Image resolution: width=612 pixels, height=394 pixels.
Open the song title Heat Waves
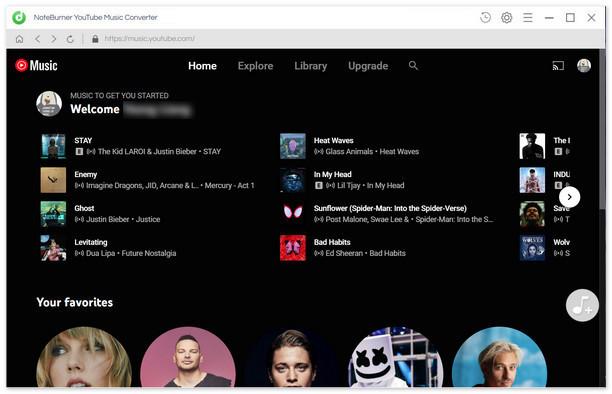[333, 141]
